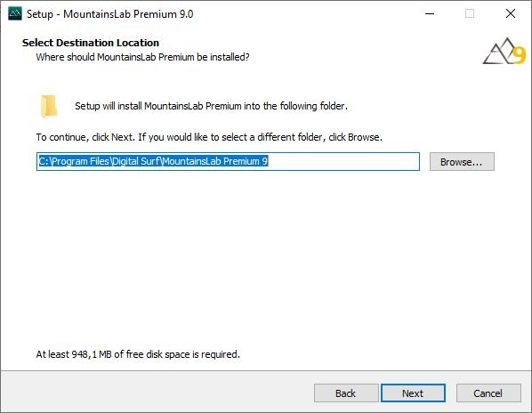Click the yellow folder icon
Image resolution: width=532 pixels, height=413 pixels.
(49, 106)
